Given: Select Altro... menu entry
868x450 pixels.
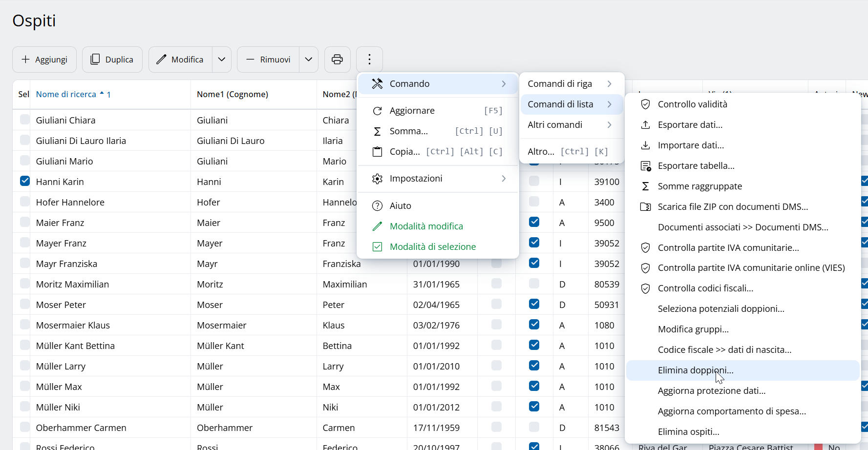Looking at the screenshot, I should point(572,152).
